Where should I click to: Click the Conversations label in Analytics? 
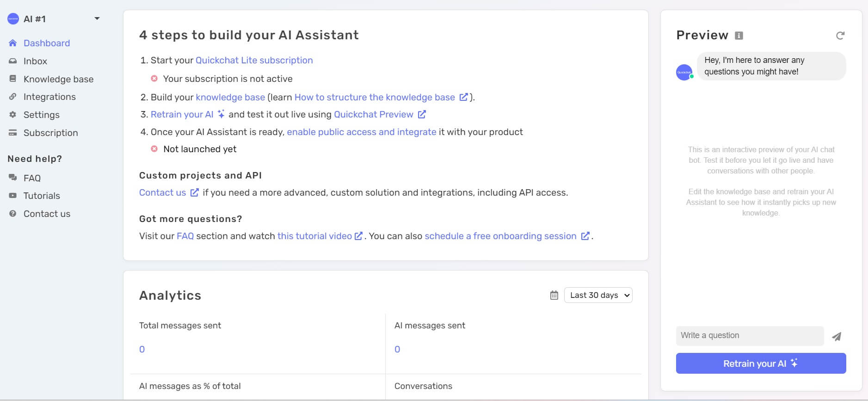[x=423, y=386]
